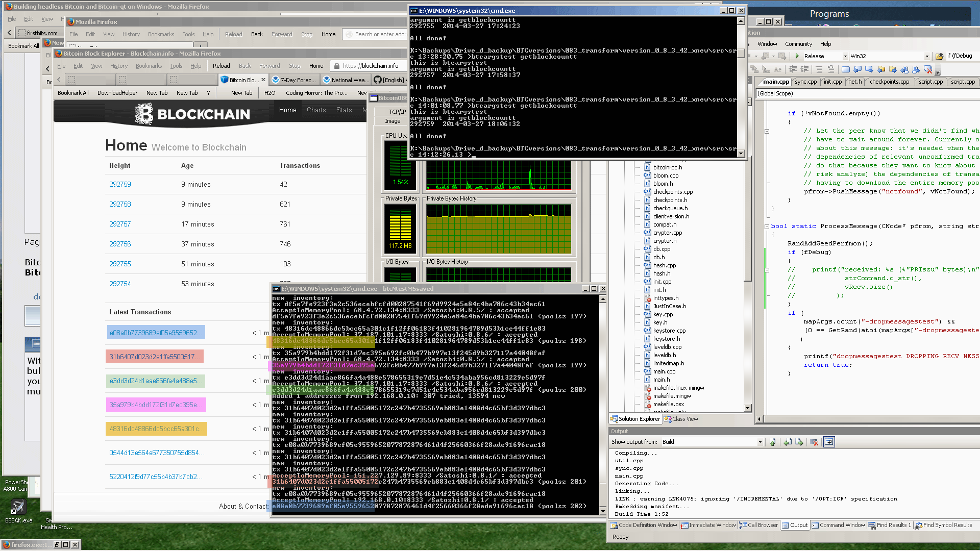
Task: Clear all output text icon
Action: (x=815, y=442)
